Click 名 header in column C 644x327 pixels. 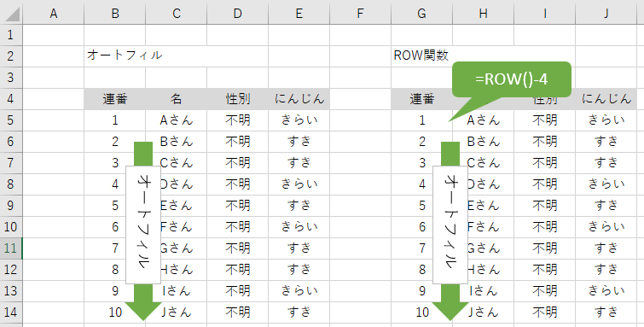pyautogui.click(x=177, y=99)
